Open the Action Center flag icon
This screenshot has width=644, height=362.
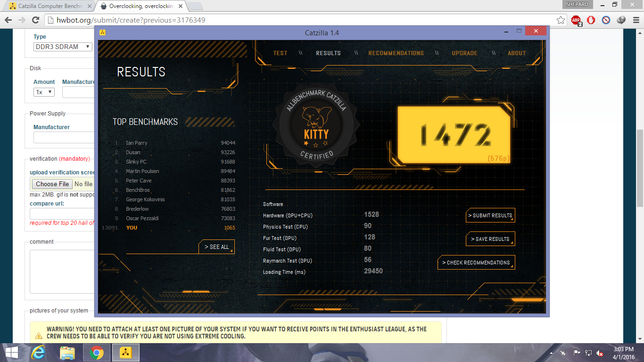(x=576, y=353)
